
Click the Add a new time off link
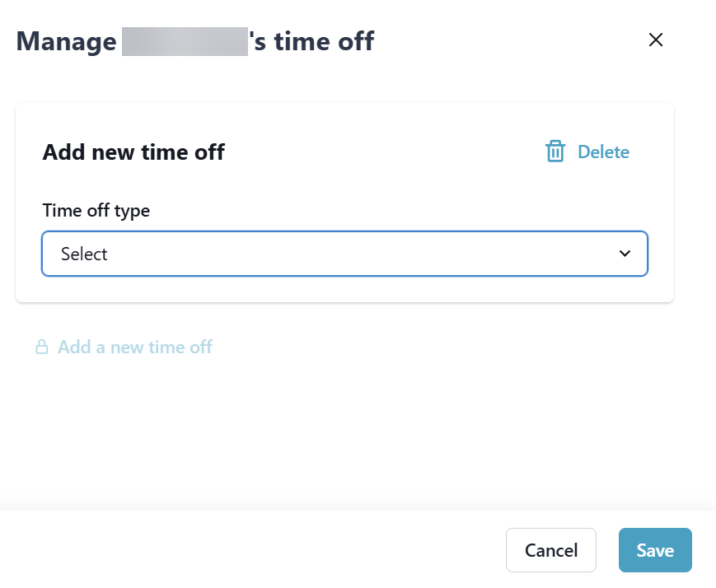pyautogui.click(x=135, y=348)
